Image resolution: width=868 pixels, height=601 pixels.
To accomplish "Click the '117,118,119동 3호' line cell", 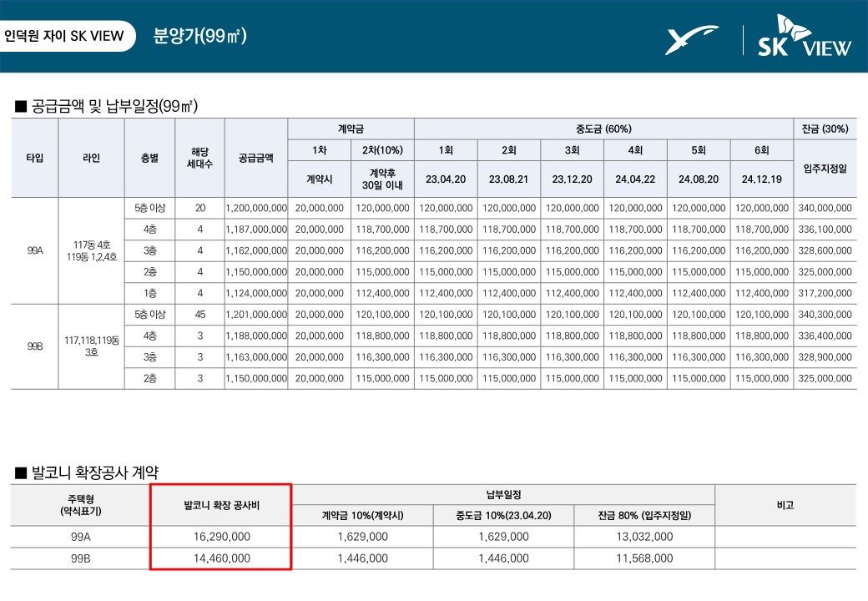I will [x=91, y=346].
